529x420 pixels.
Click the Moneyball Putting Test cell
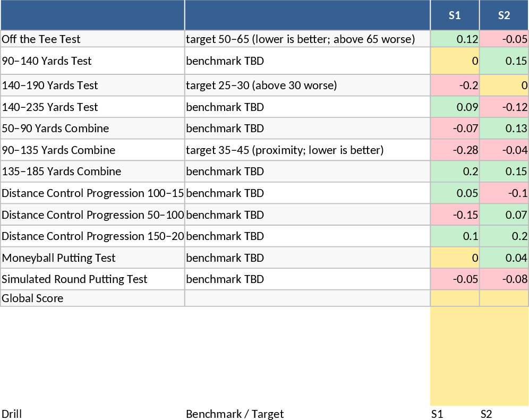click(92, 258)
